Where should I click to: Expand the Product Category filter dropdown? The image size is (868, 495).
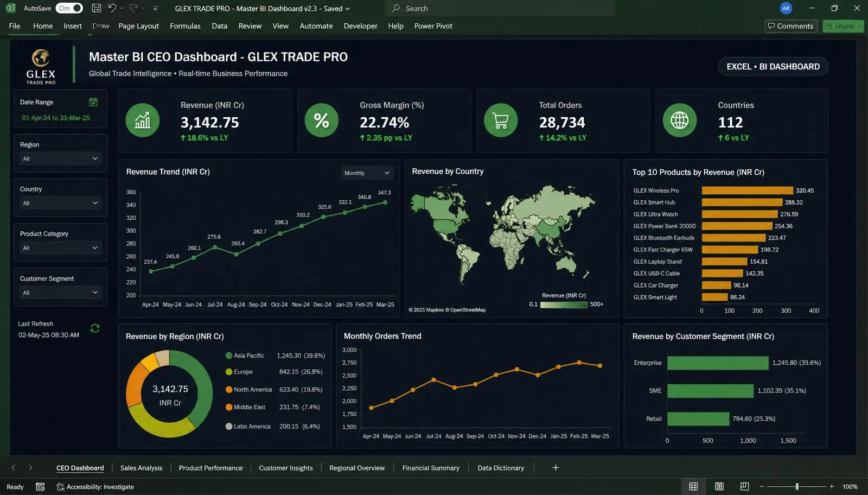pos(60,248)
